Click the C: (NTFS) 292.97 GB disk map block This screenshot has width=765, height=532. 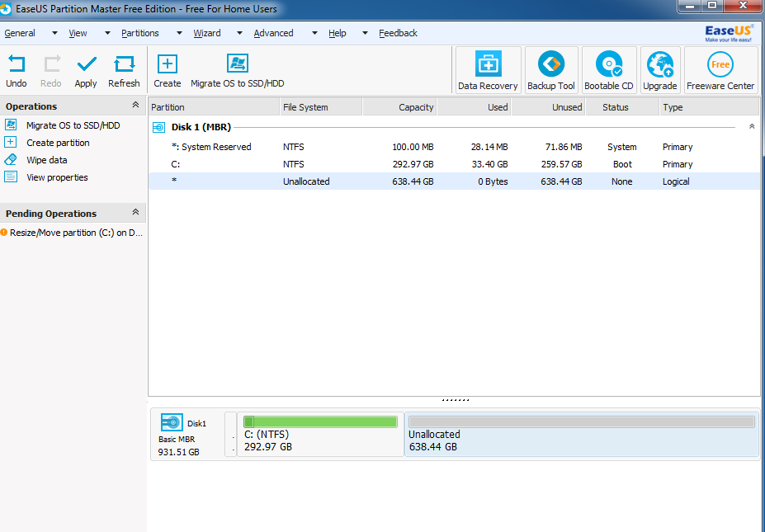[320, 435]
